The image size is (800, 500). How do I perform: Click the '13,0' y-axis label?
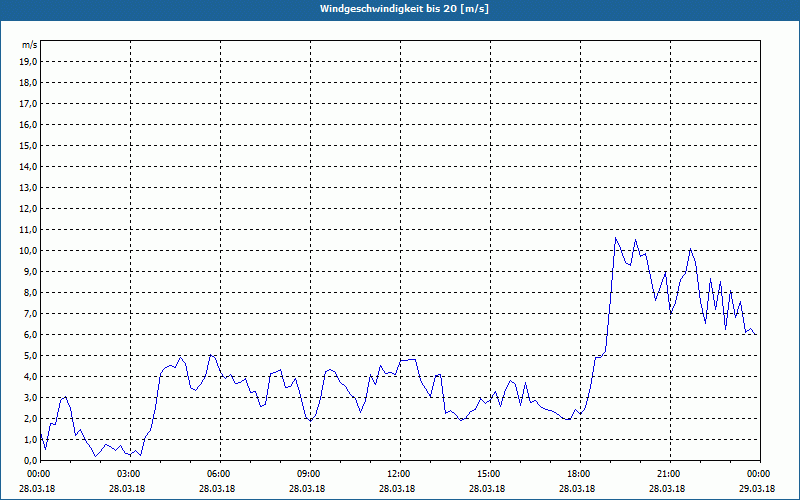(x=30, y=187)
